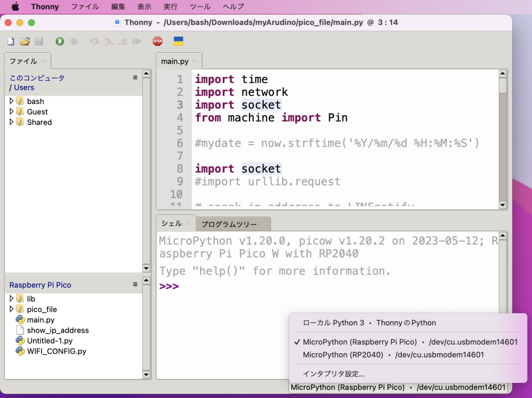
Task: Close the main.py editor tab
Action: coord(194,61)
